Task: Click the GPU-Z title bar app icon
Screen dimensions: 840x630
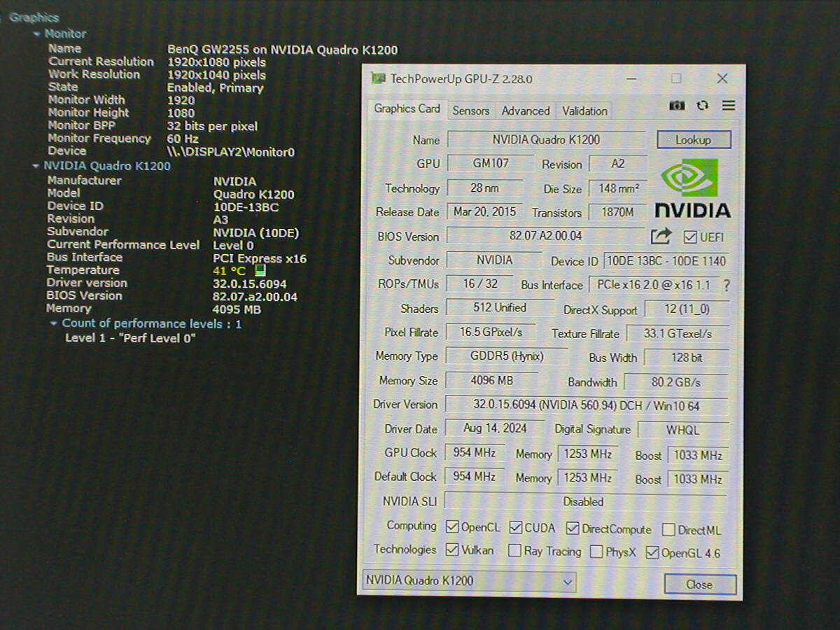Action: (x=378, y=78)
